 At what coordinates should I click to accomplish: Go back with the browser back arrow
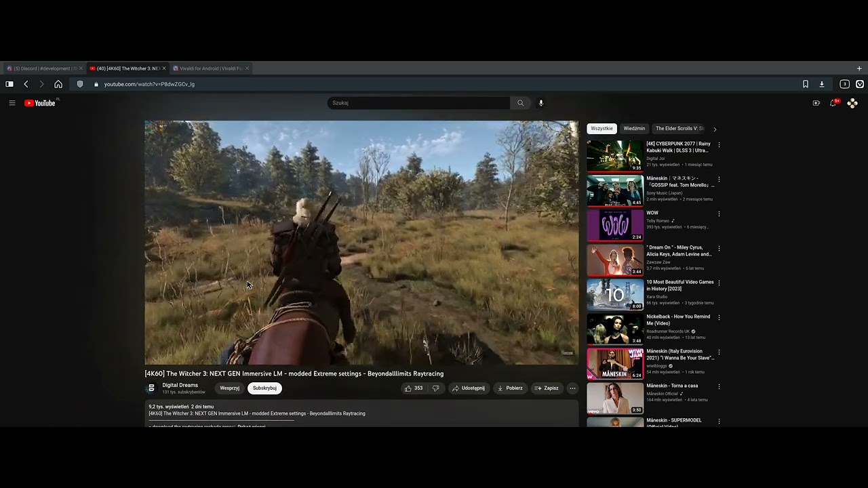pyautogui.click(x=26, y=84)
